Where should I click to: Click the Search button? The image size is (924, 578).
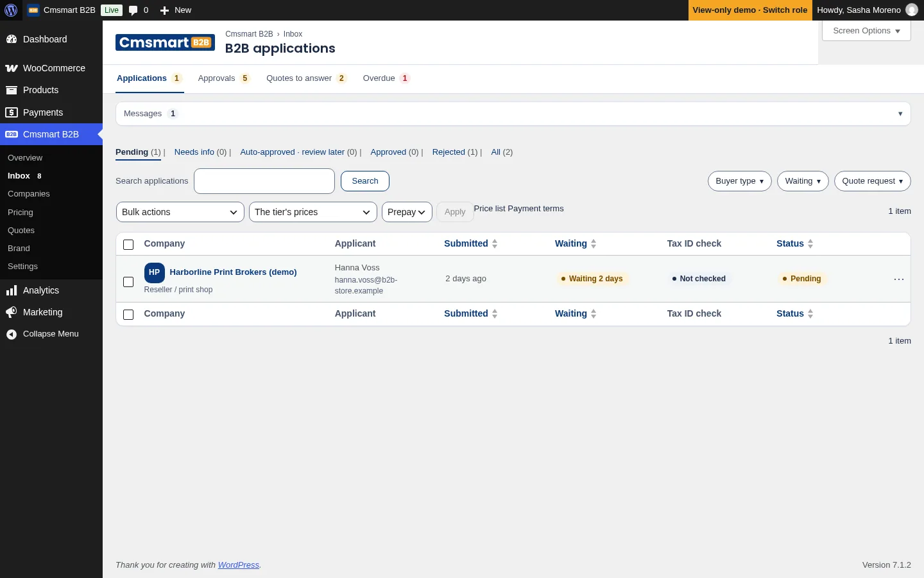pos(365,181)
